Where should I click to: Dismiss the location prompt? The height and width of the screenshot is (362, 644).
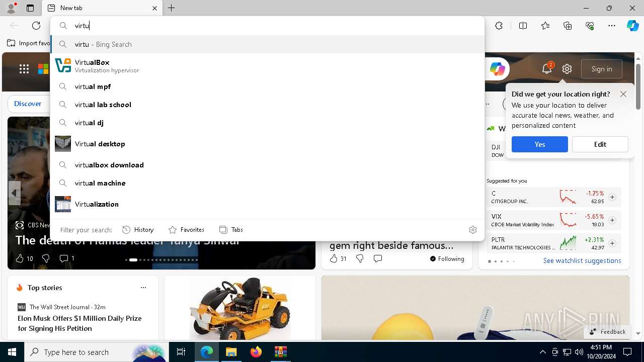[623, 94]
